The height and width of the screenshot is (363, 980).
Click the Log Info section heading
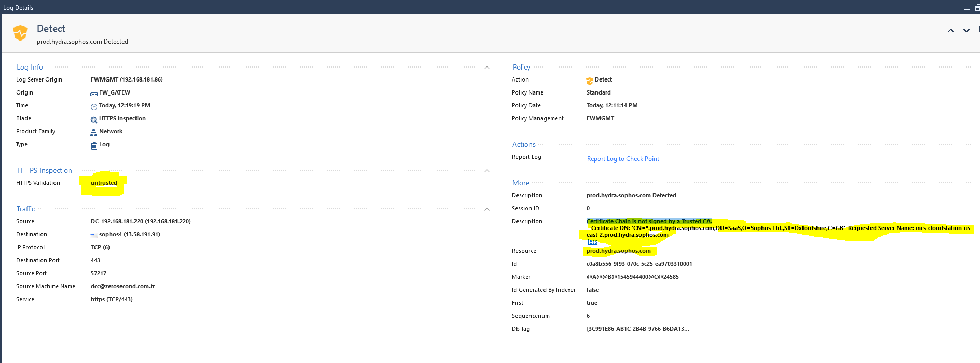click(30, 67)
